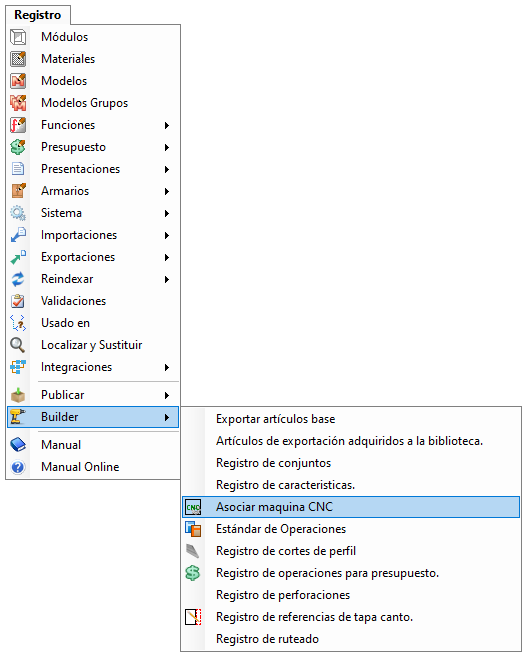528x659 pixels.
Task: Click the Presupuesto dollar icon
Action: (18, 147)
